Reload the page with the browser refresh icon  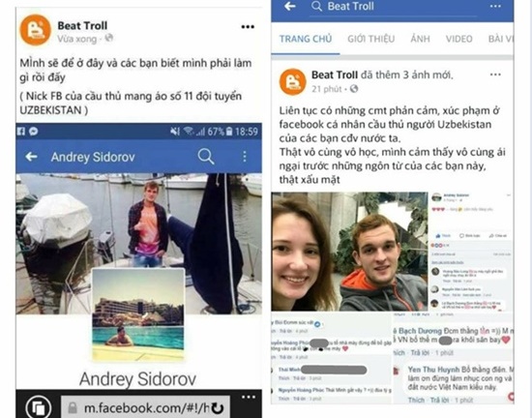click(x=217, y=408)
